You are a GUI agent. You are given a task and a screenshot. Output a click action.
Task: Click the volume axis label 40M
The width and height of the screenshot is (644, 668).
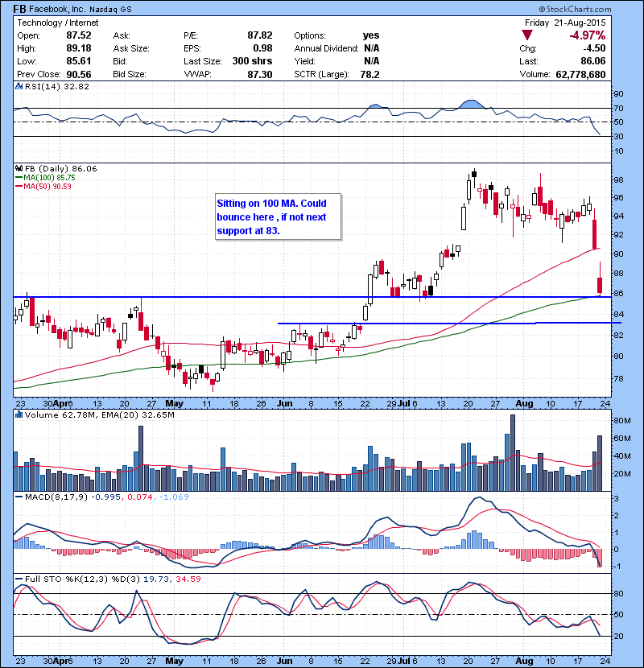[x=621, y=456]
